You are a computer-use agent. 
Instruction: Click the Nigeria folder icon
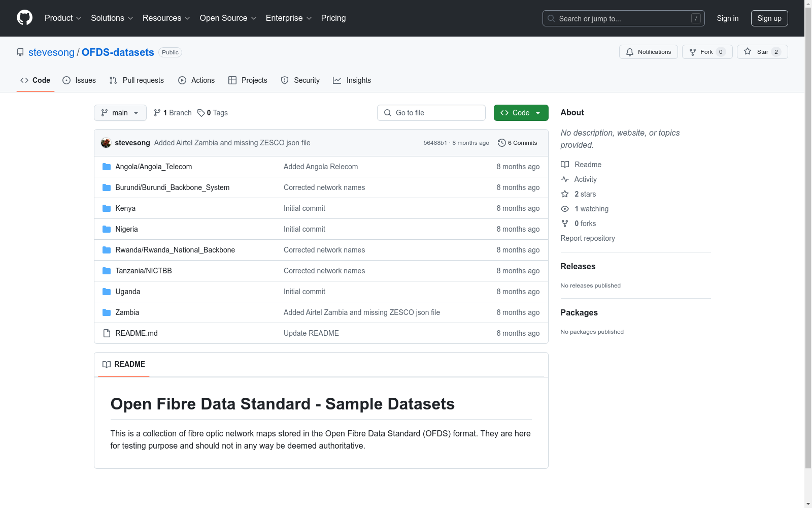coord(107,229)
